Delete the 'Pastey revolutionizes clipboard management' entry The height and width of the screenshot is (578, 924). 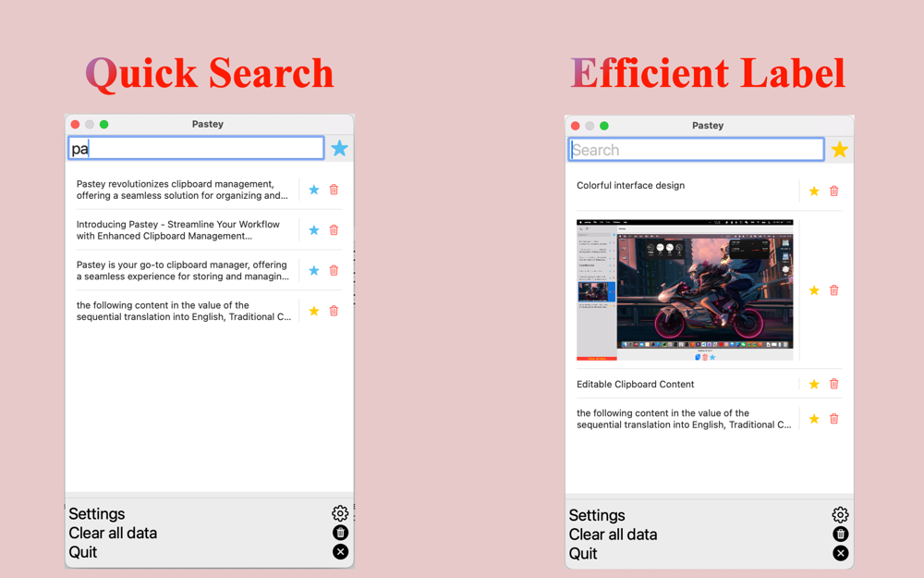click(x=334, y=190)
